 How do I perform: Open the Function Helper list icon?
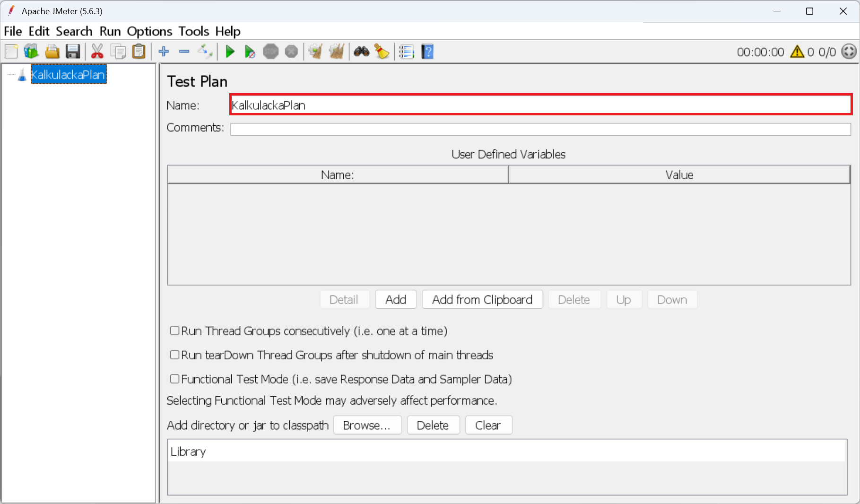407,52
